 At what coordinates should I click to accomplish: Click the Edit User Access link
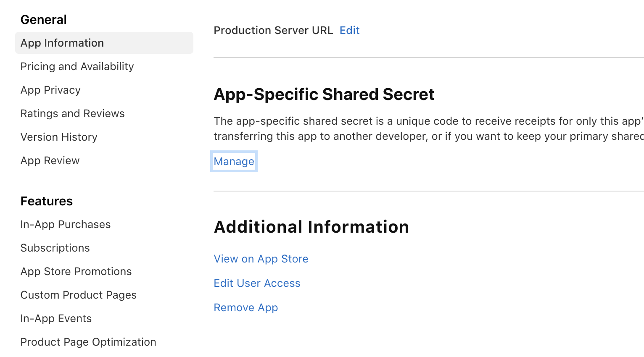click(x=257, y=283)
